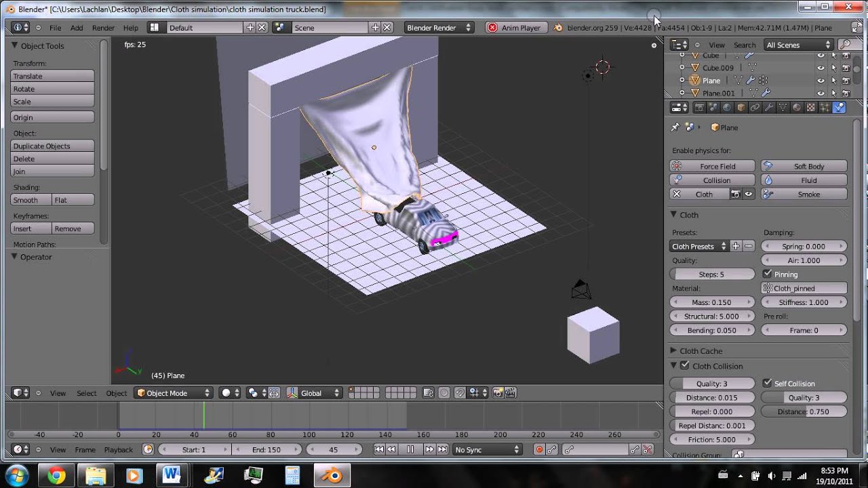868x488 pixels.
Task: Open the Help menu
Action: [x=131, y=28]
